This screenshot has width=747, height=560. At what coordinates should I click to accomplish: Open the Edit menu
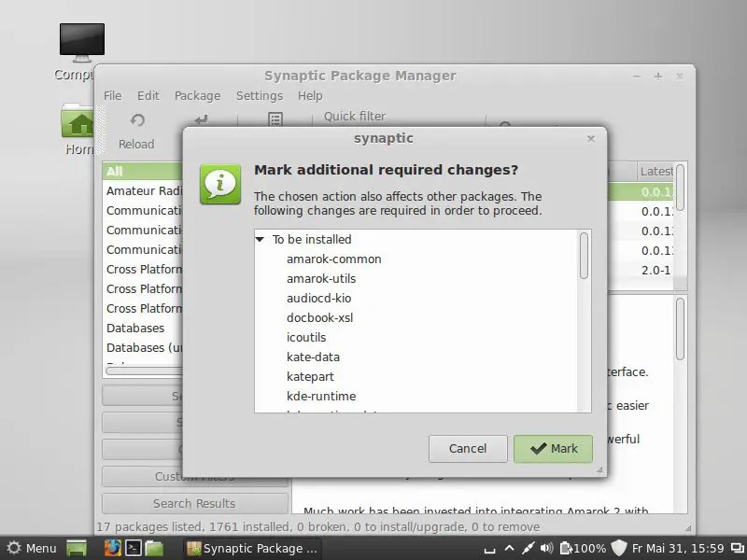tap(148, 96)
